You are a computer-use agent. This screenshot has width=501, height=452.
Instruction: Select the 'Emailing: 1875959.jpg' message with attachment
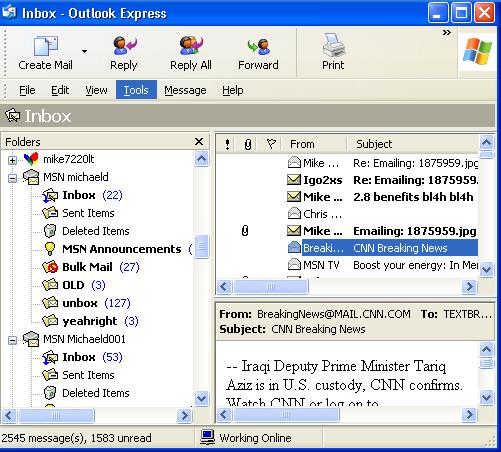[347, 231]
